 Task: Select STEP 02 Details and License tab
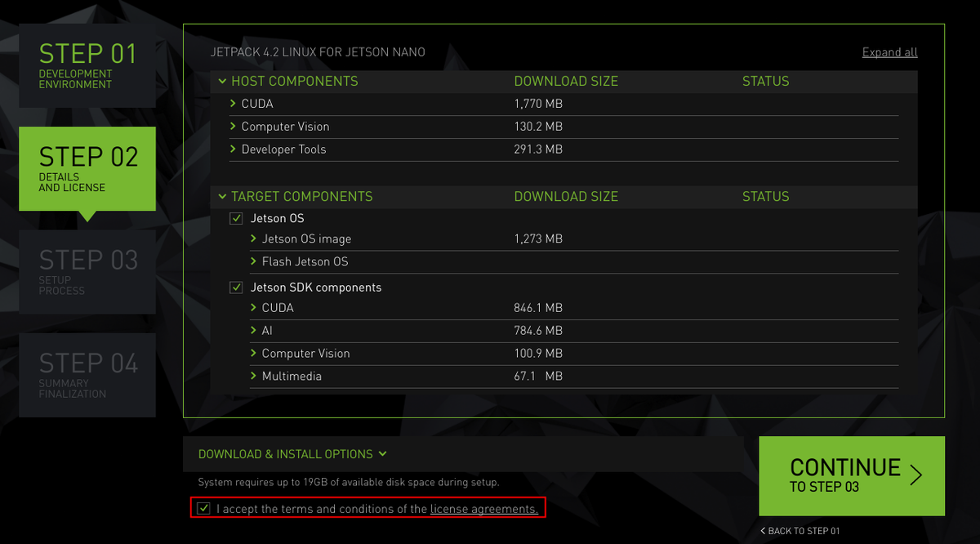coord(87,169)
